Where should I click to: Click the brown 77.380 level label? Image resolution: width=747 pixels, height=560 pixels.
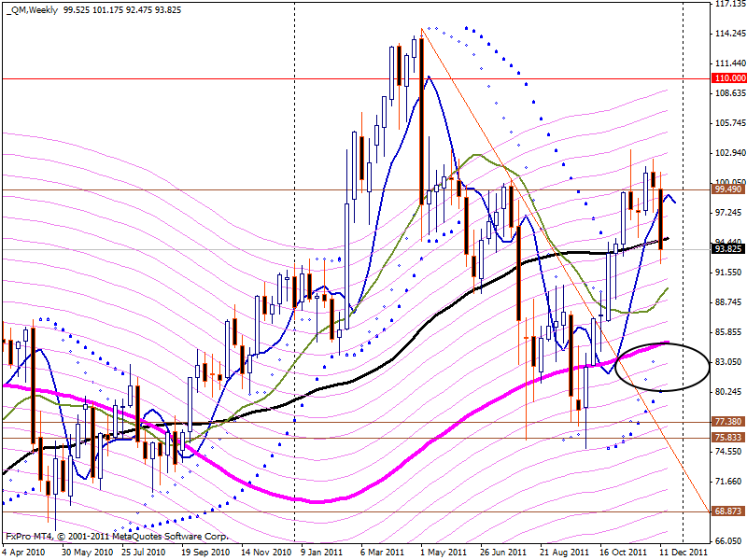coord(728,422)
